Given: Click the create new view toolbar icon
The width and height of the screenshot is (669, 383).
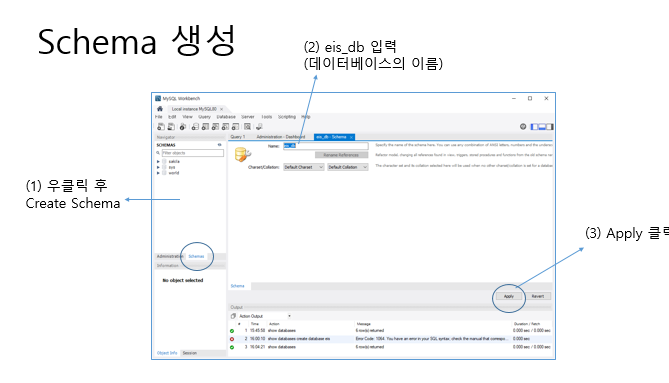Looking at the screenshot, I should [x=215, y=127].
